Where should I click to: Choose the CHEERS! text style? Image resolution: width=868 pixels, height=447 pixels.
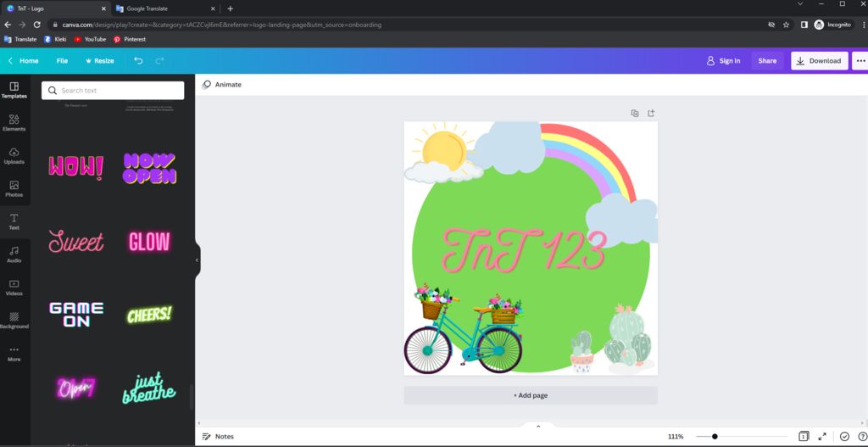[x=149, y=315]
